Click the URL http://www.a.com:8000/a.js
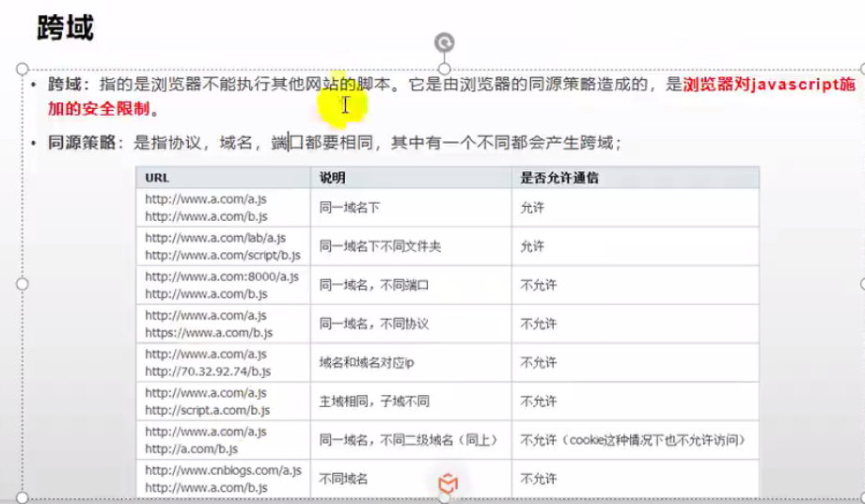This screenshot has width=865, height=504. pos(222,276)
